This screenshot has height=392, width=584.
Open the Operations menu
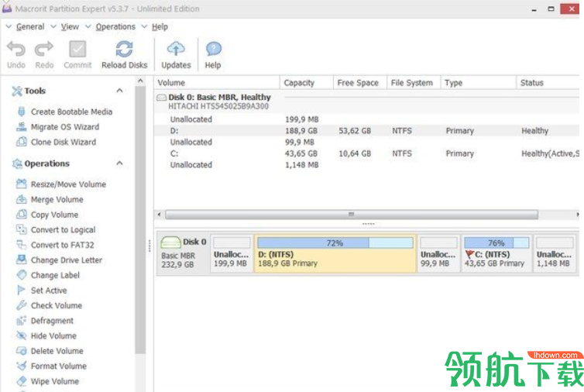tap(115, 27)
